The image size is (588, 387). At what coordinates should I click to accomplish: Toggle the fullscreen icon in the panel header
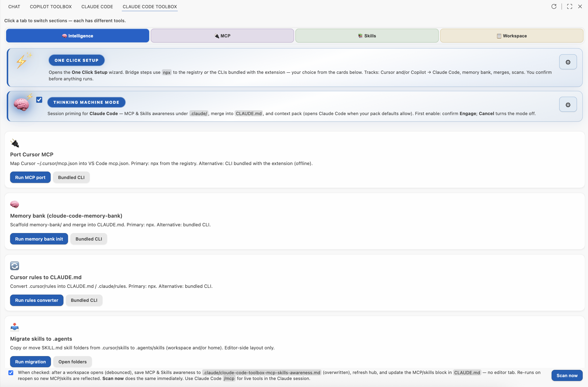coord(569,7)
